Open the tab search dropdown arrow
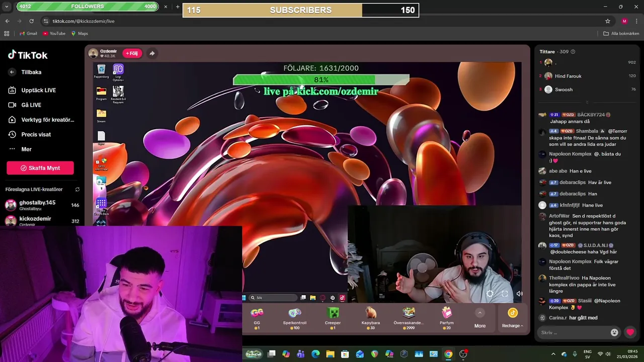Viewport: 644px width, 362px height. [x=7, y=7]
